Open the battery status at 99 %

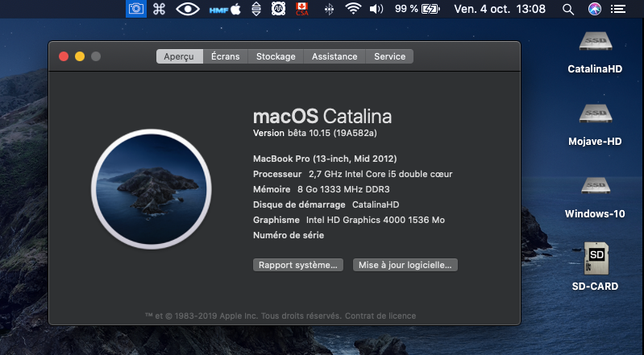point(417,9)
